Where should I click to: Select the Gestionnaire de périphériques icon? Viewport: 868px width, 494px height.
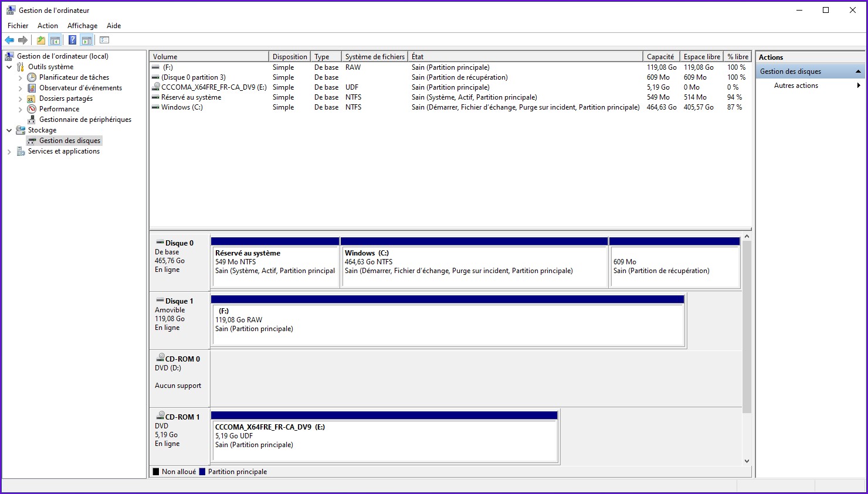click(32, 120)
